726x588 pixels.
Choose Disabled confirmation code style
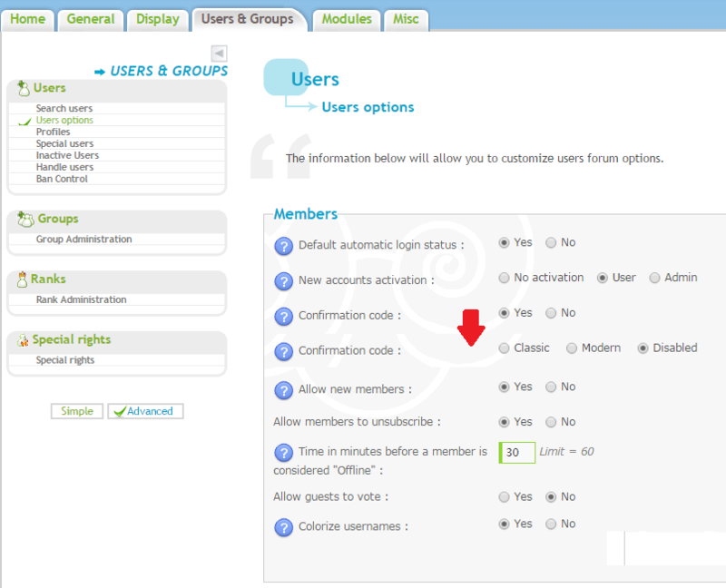tap(643, 348)
